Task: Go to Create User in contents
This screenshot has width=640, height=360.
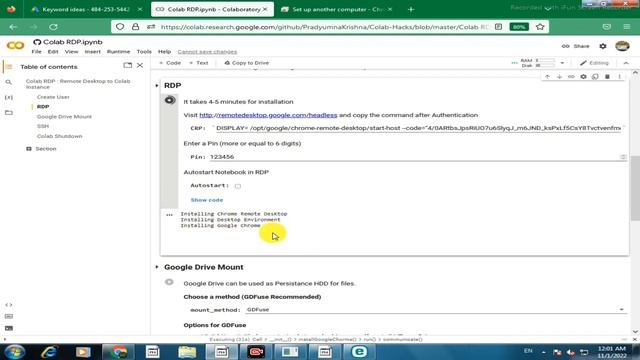Action: click(x=53, y=97)
